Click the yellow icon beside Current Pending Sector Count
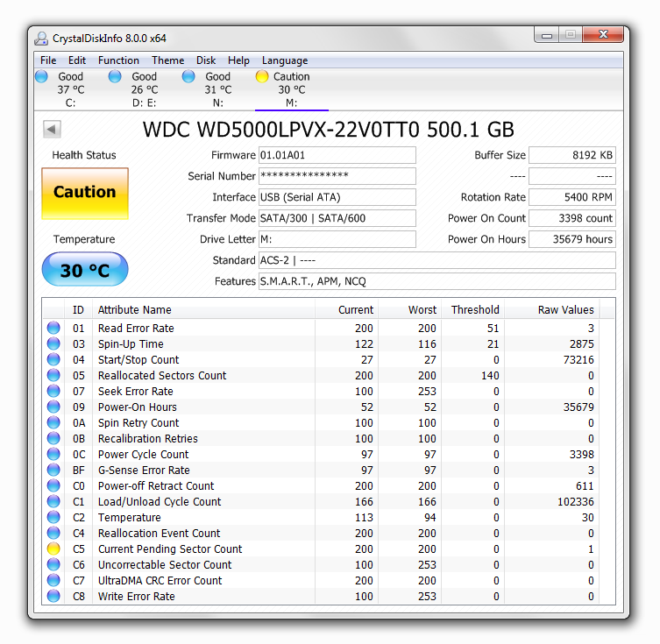Image resolution: width=660 pixels, height=644 pixels. click(54, 549)
